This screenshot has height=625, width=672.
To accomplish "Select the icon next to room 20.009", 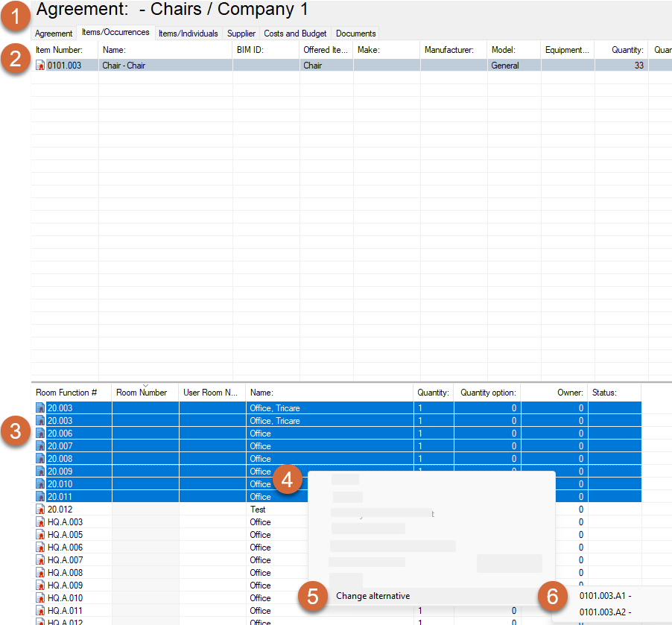I will [x=40, y=472].
